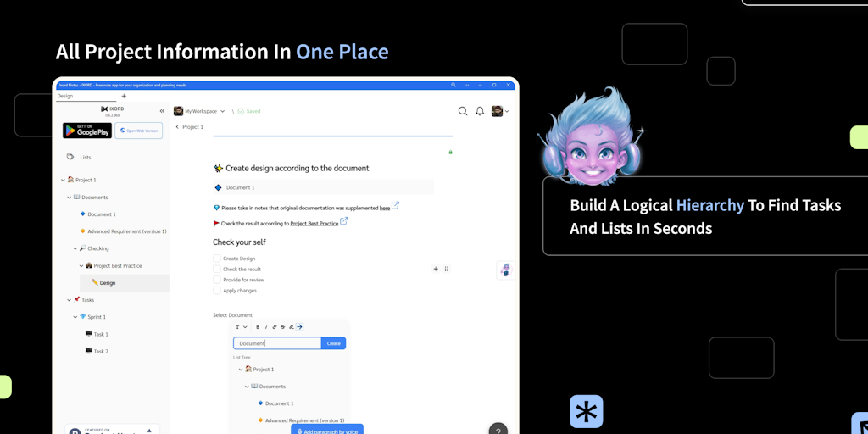Check the 'Apply changes' checkbox
This screenshot has height=434, width=868.
point(217,291)
